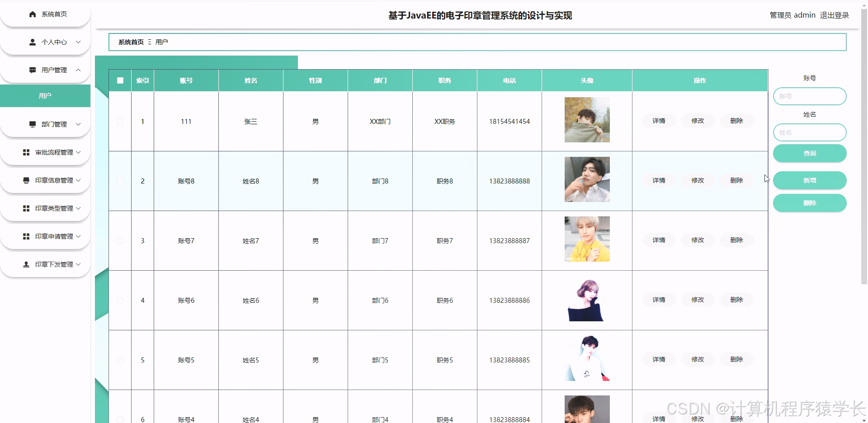Click the 姓名6 cell
Screen dimensions: 868x423
[x=251, y=301]
